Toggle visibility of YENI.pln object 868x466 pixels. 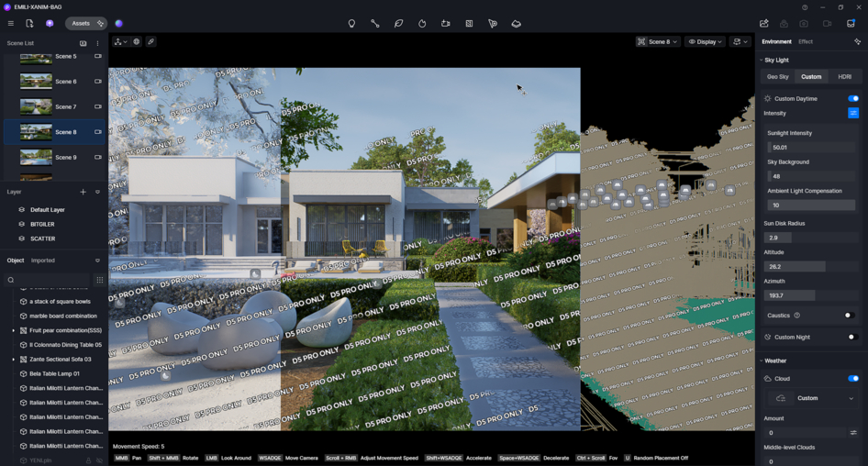pos(100,460)
